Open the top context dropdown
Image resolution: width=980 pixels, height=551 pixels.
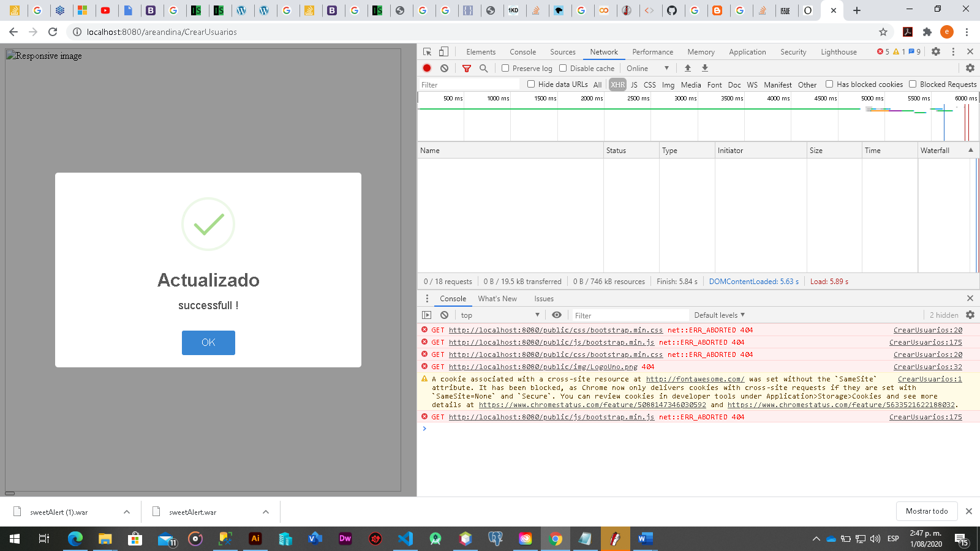tap(500, 315)
